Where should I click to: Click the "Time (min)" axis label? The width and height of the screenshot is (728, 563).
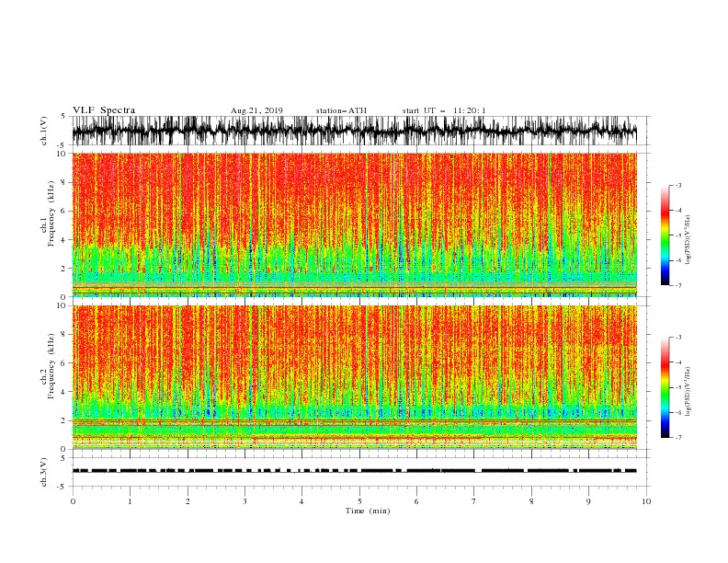click(368, 511)
